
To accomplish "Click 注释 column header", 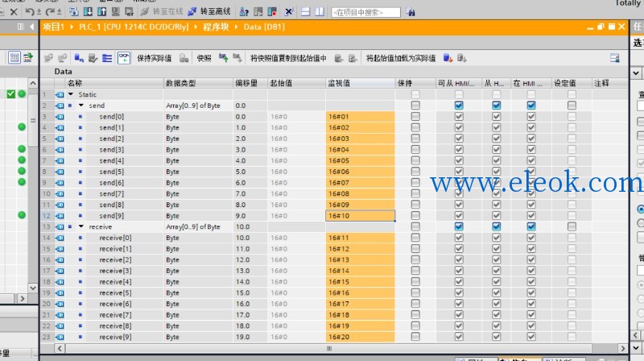I will [x=610, y=83].
